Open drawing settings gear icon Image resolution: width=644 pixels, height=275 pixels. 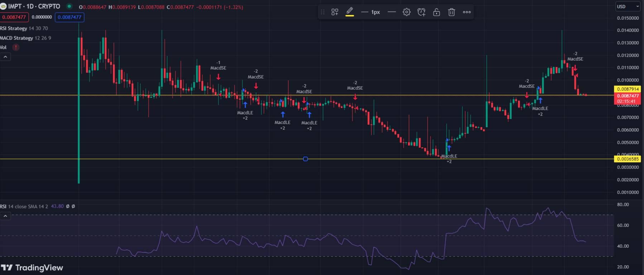[x=407, y=12]
